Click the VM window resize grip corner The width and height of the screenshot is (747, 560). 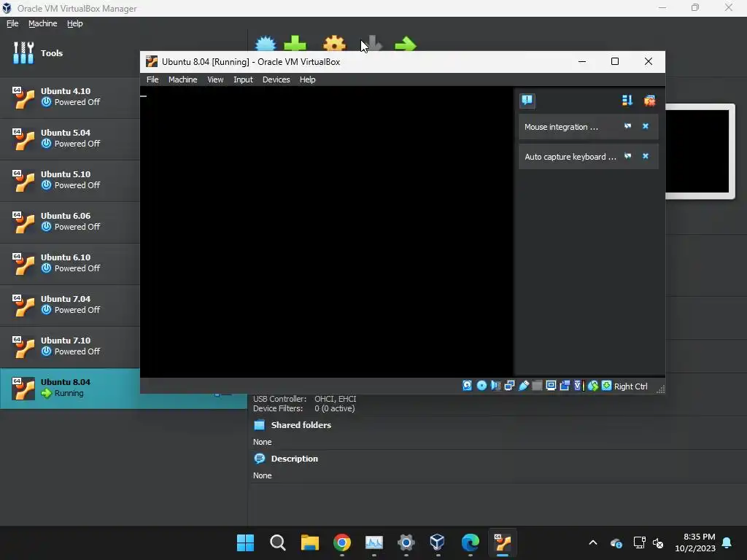coord(660,389)
